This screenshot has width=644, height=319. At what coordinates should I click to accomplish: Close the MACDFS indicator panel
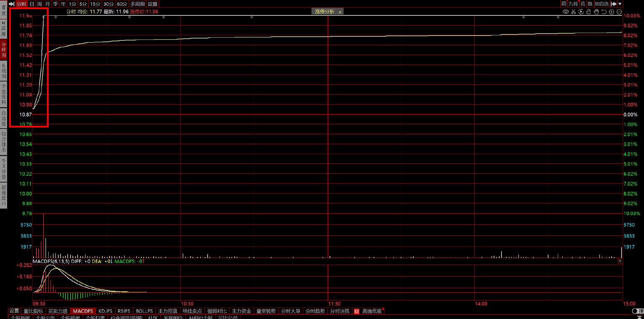pyautogui.click(x=620, y=261)
